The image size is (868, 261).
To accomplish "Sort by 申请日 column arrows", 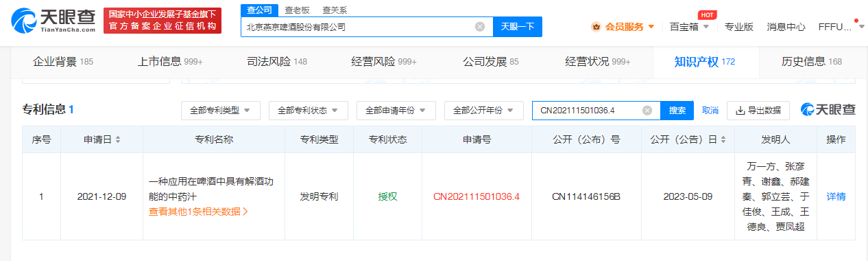I will pos(118,139).
